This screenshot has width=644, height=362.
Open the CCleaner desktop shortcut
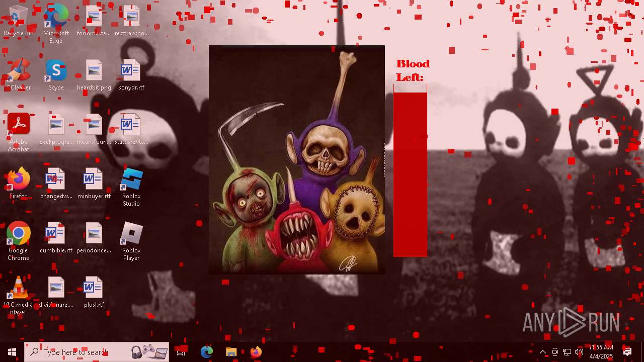click(x=18, y=75)
